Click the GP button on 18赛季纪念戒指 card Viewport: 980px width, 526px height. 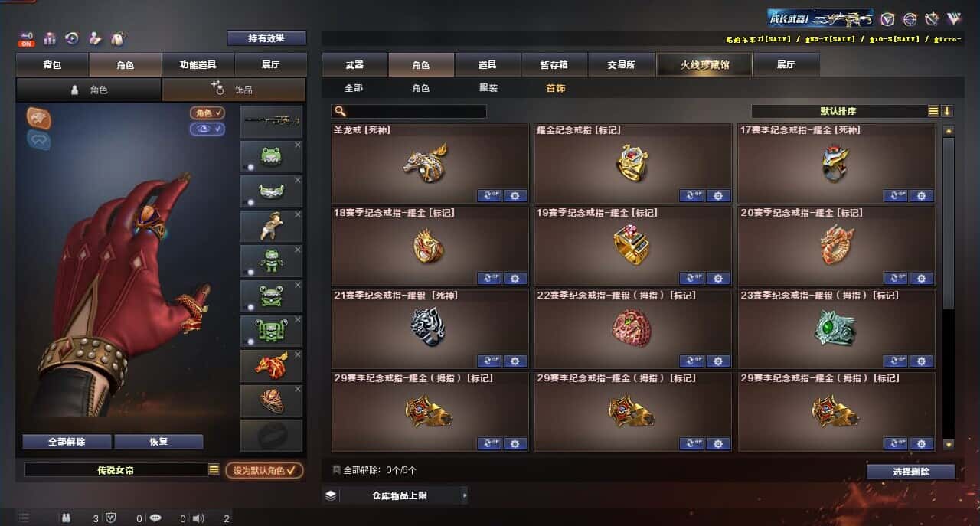click(x=489, y=278)
